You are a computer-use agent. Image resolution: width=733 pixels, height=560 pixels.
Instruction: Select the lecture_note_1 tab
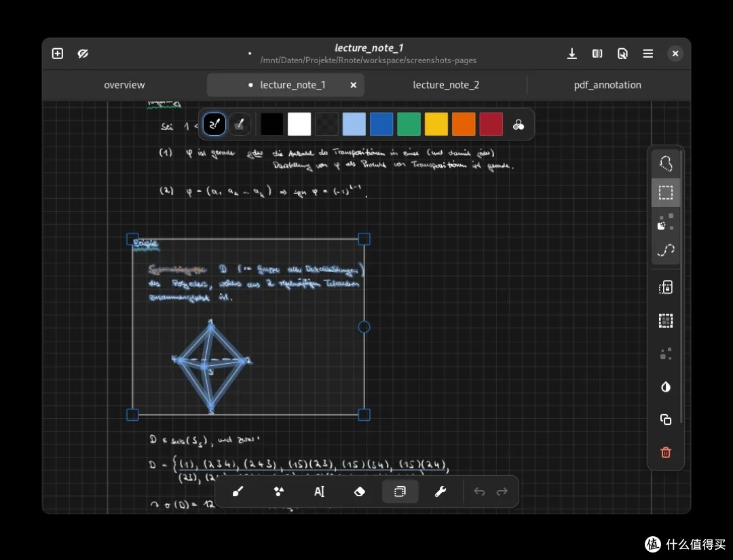[x=286, y=85]
